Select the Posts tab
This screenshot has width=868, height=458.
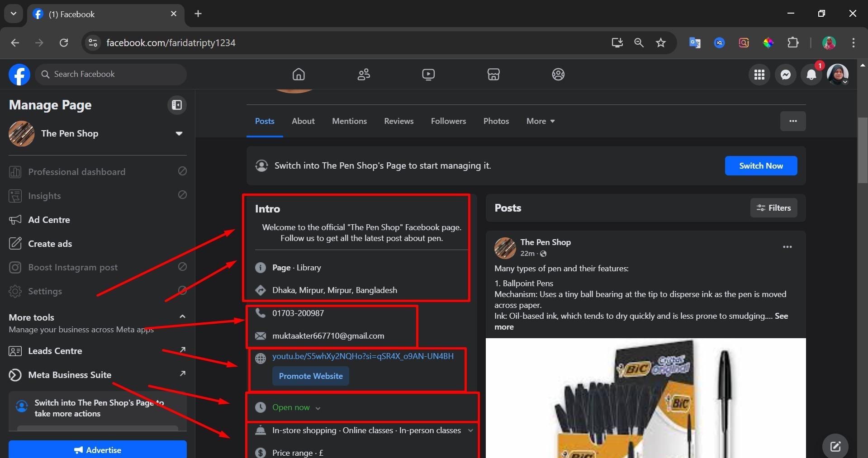(265, 121)
